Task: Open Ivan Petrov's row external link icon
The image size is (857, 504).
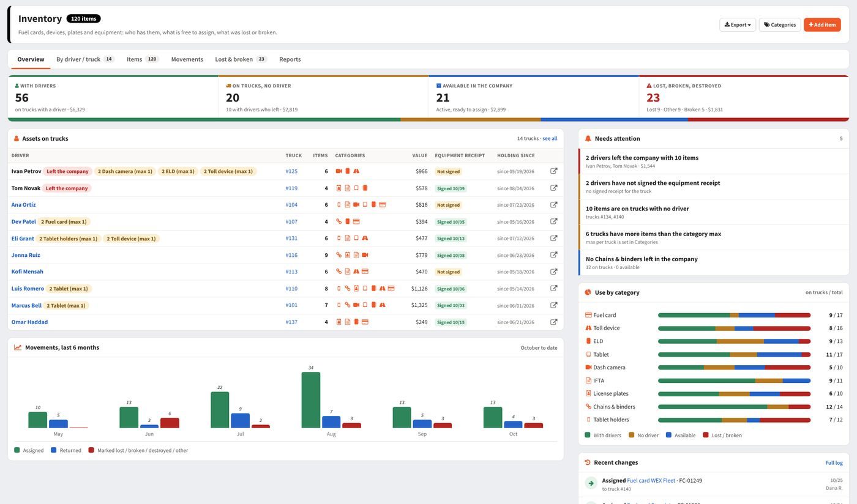Action: pyautogui.click(x=554, y=171)
